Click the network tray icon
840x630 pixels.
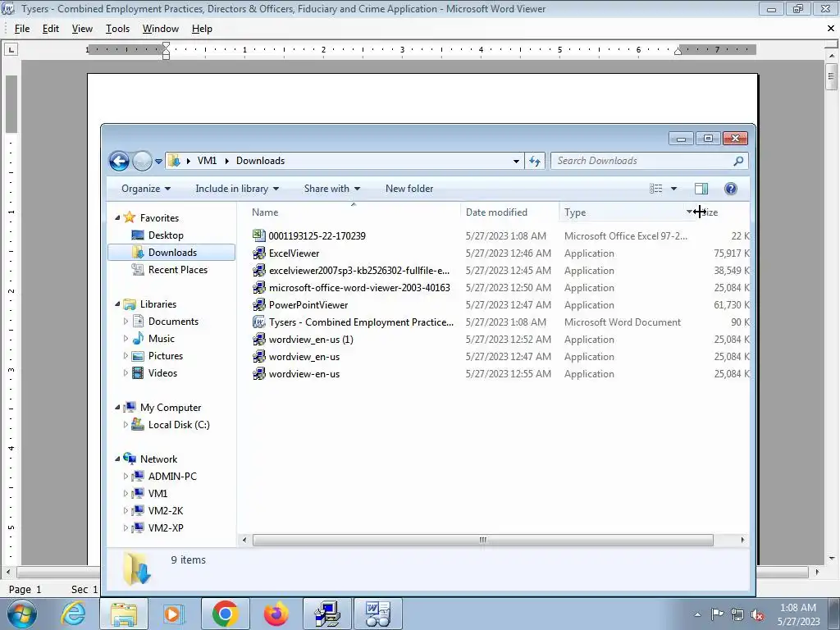click(x=737, y=615)
